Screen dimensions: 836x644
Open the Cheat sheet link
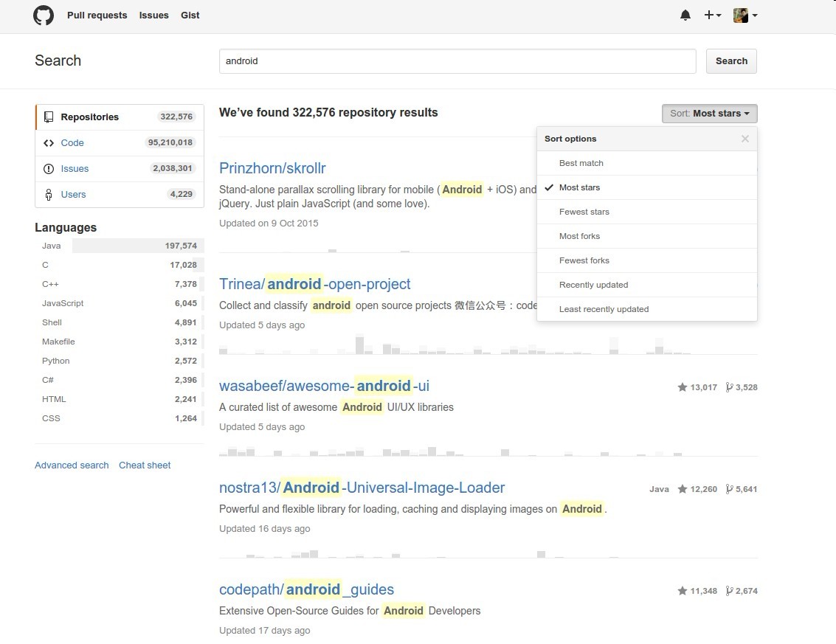(x=145, y=465)
